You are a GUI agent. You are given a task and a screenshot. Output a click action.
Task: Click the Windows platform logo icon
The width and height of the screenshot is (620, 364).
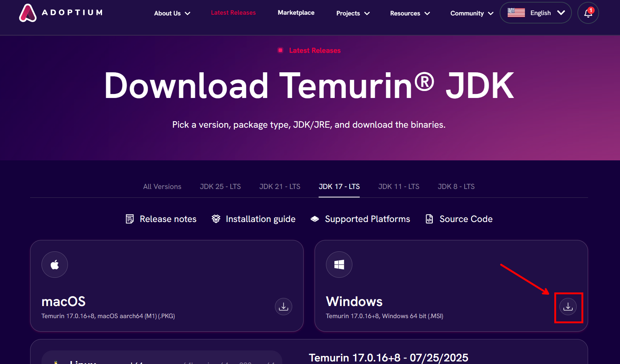(339, 265)
